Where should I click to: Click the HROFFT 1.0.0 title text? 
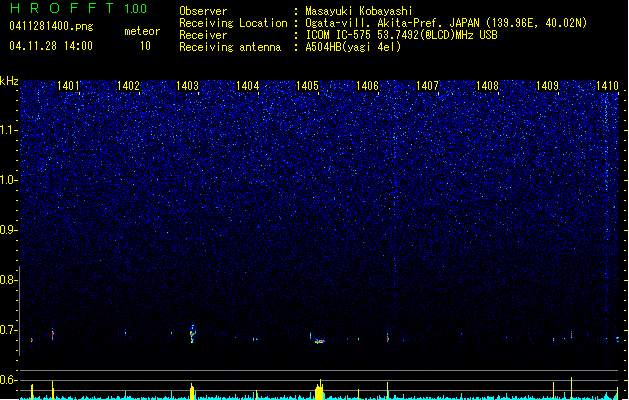pyautogui.click(x=79, y=8)
